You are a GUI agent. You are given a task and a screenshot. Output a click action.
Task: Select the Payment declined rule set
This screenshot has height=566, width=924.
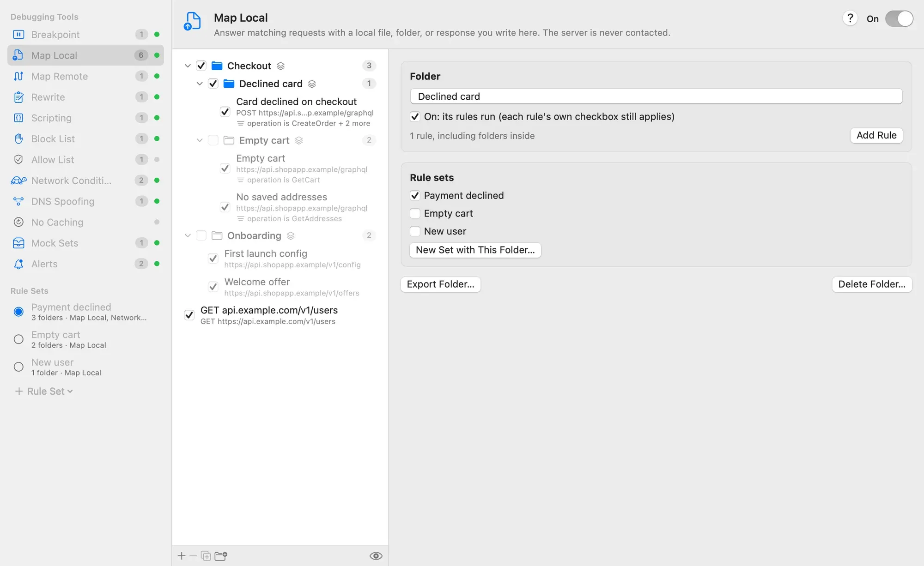pos(85,312)
